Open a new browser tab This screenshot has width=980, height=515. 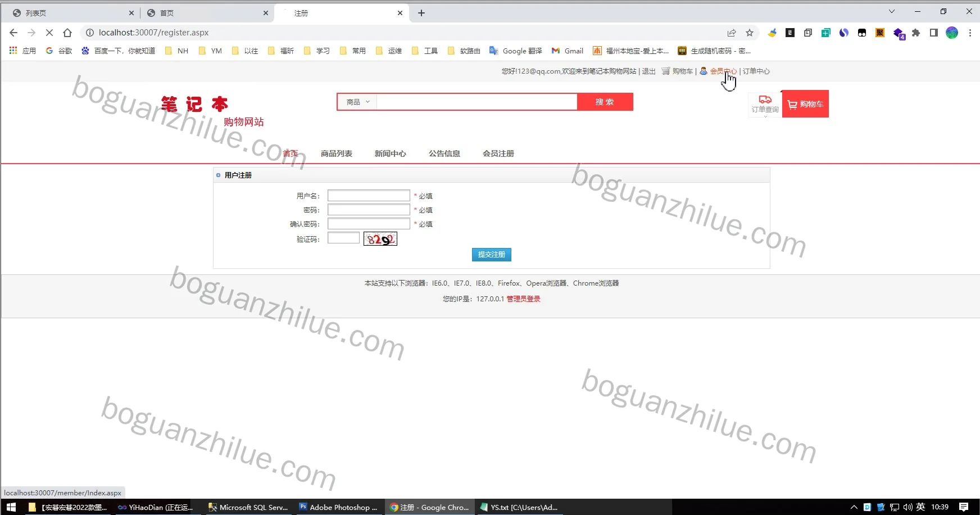coord(421,13)
